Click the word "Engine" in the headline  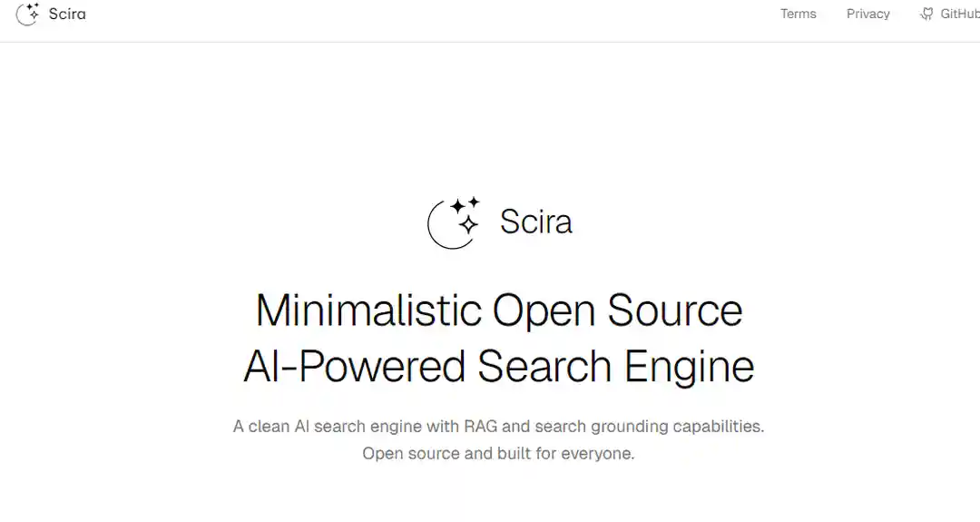click(x=690, y=368)
